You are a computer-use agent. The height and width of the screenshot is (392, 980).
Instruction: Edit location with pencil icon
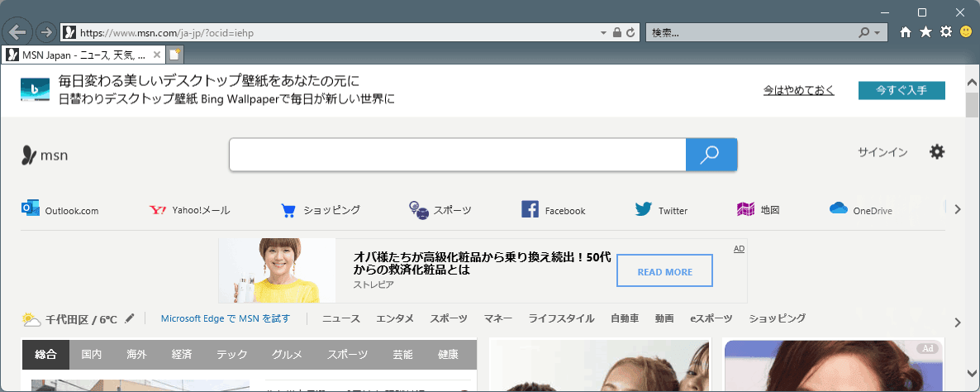tap(130, 319)
